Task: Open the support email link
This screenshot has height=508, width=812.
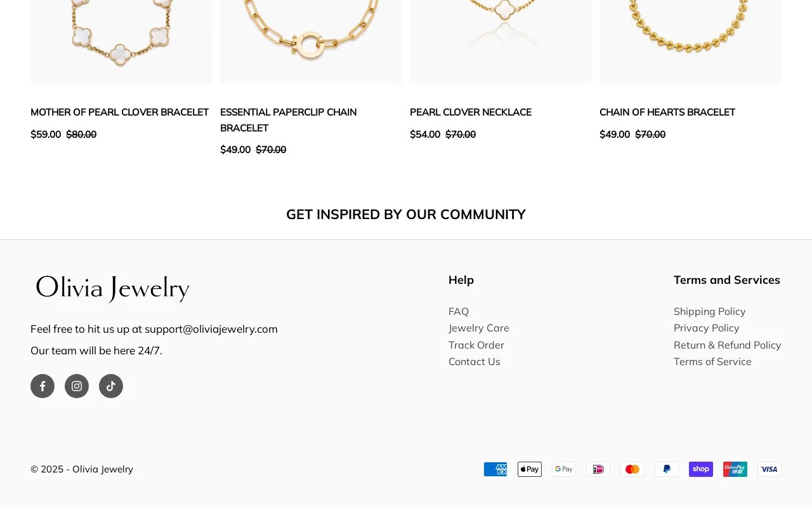Action: point(211,328)
